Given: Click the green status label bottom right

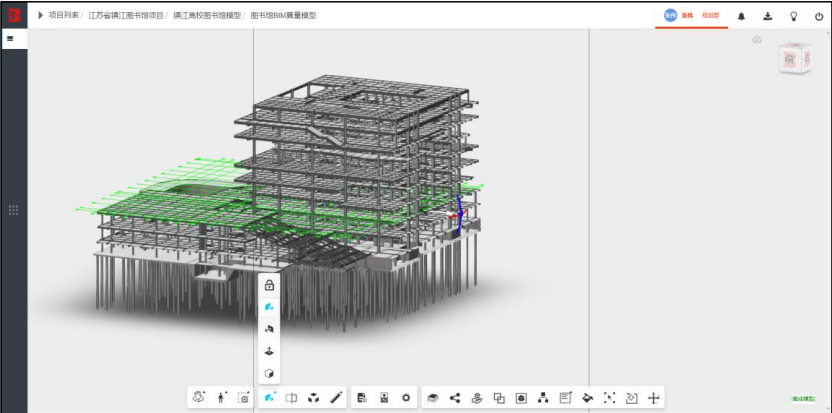Looking at the screenshot, I should tap(803, 399).
